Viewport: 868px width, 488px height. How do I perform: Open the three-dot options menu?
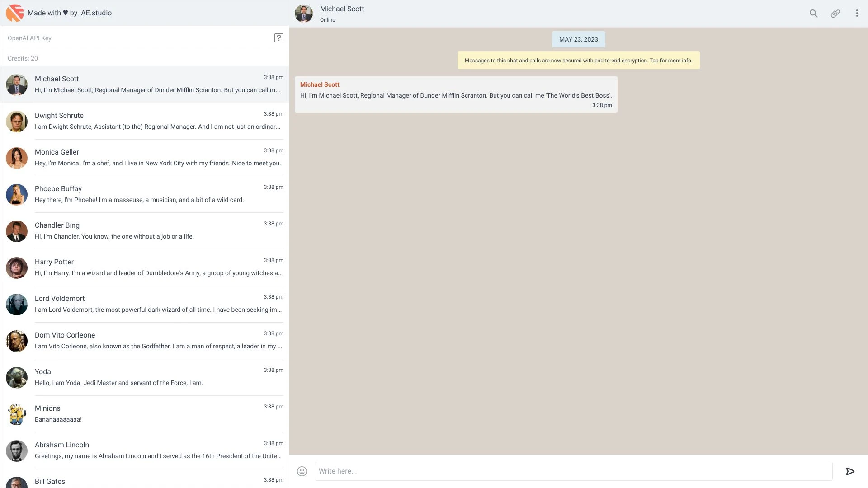(x=857, y=14)
